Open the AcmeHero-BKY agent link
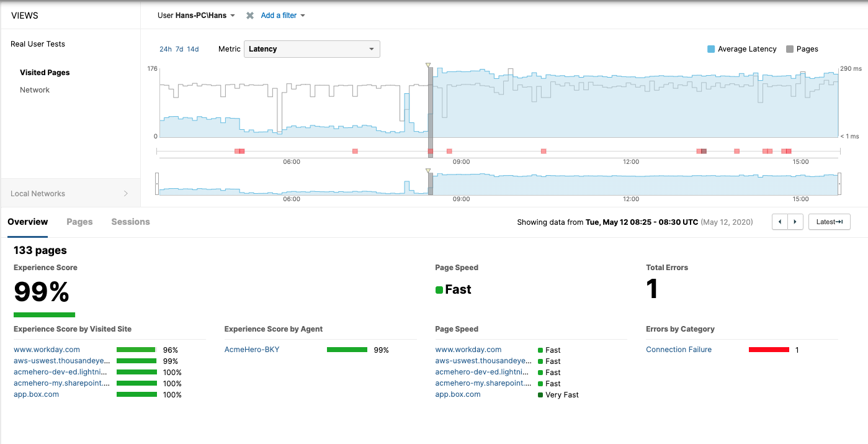The width and height of the screenshot is (868, 444). [252, 350]
